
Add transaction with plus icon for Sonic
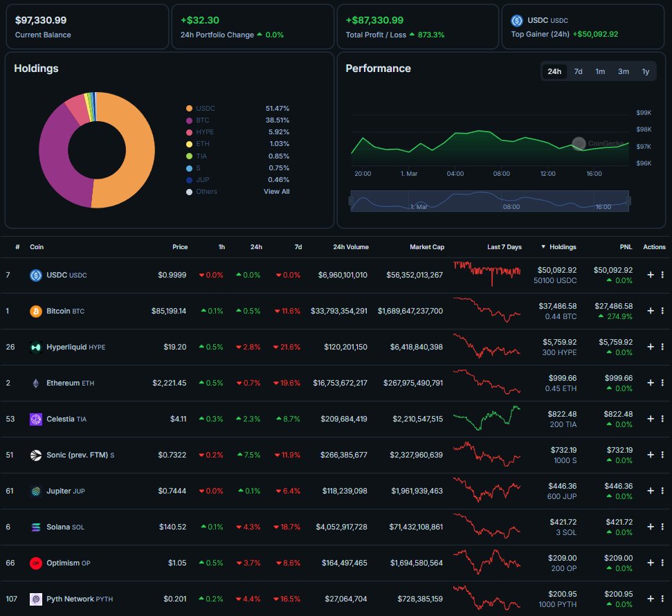(x=650, y=455)
